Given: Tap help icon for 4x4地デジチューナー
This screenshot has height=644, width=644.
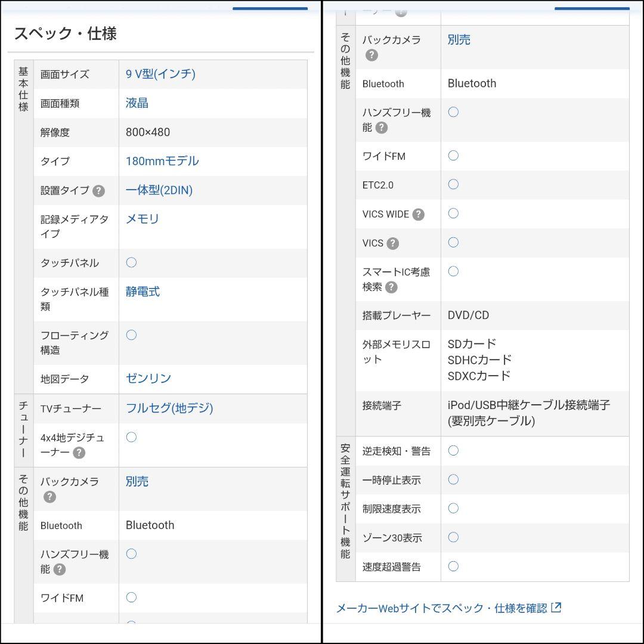Looking at the screenshot, I should (x=79, y=453).
